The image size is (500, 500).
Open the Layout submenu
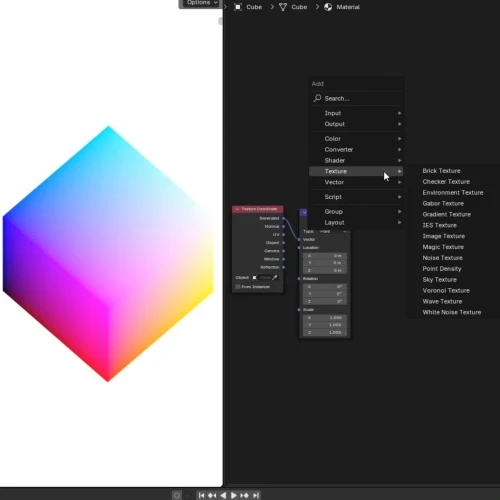pos(357,223)
